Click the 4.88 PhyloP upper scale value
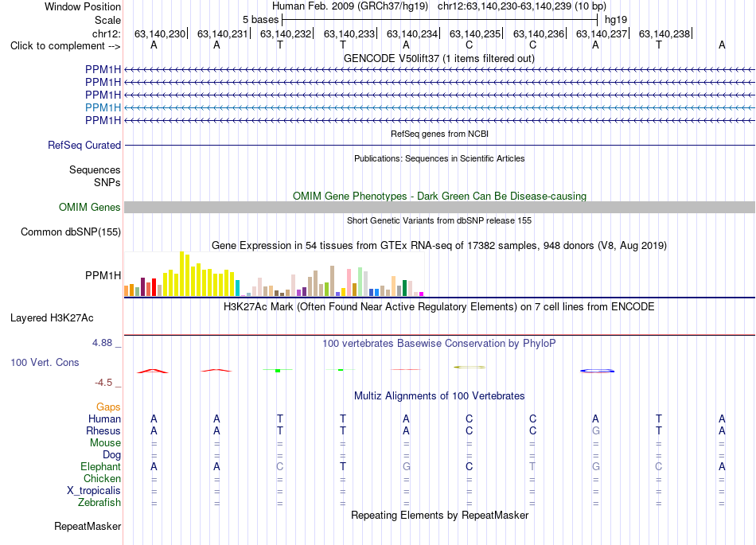 coord(102,343)
